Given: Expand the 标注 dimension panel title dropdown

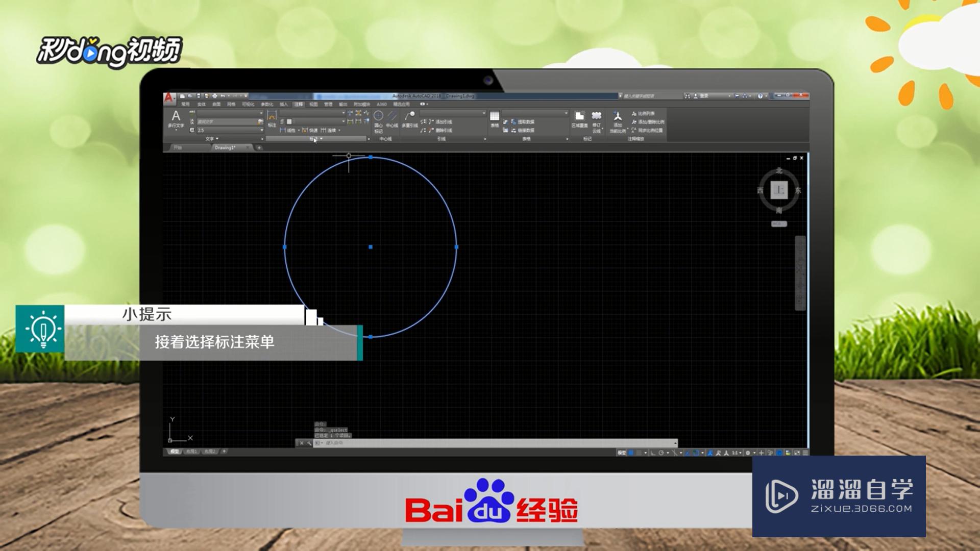Looking at the screenshot, I should coord(315,139).
